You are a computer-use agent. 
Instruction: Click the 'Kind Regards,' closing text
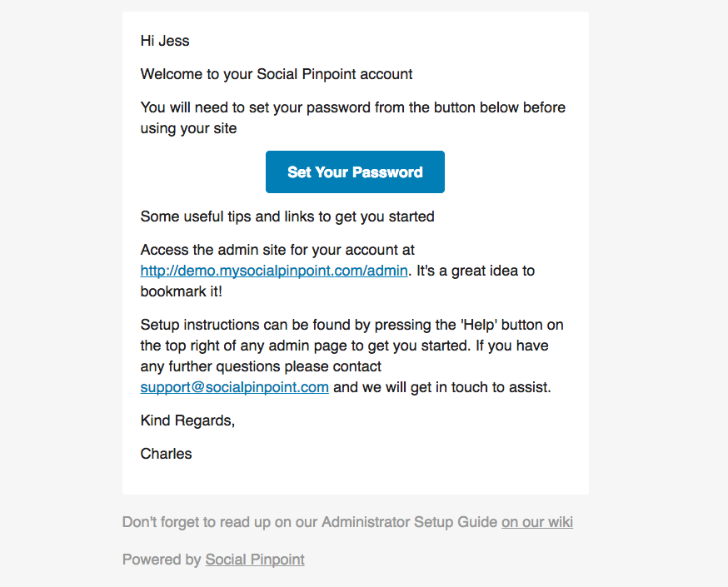coord(187,420)
